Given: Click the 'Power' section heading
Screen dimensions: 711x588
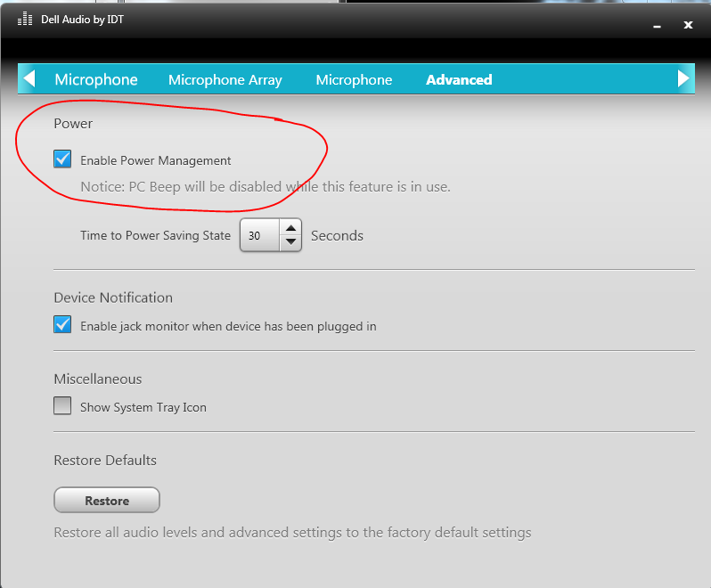Looking at the screenshot, I should [x=73, y=124].
